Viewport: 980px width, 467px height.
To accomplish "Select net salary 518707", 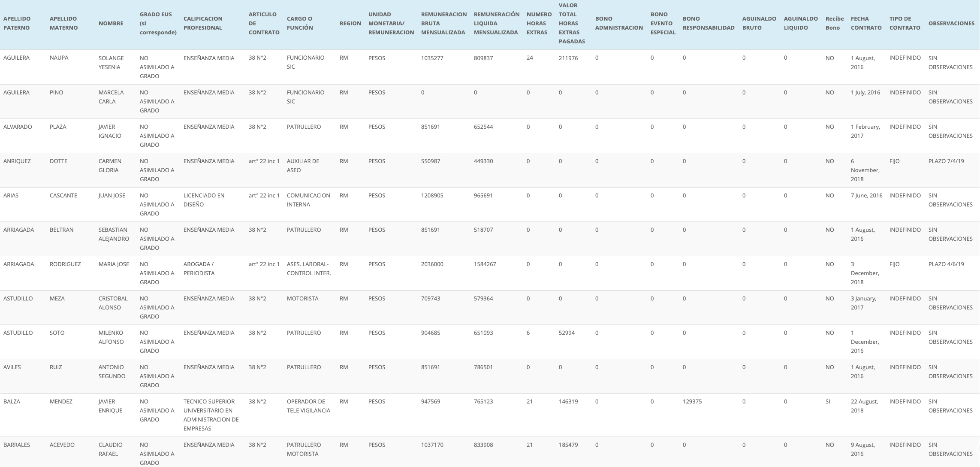I will pos(483,230).
